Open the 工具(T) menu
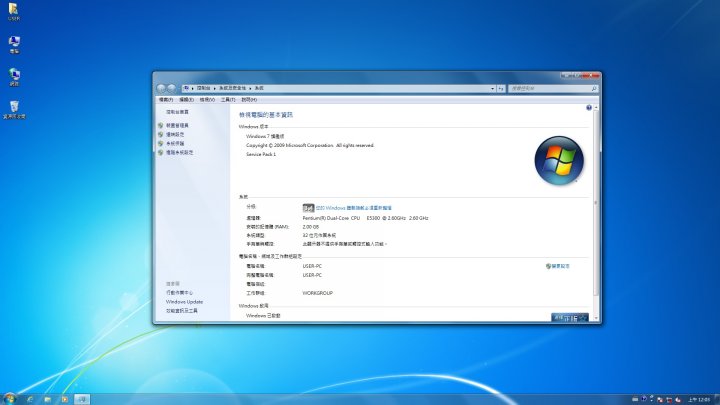 click(228, 100)
